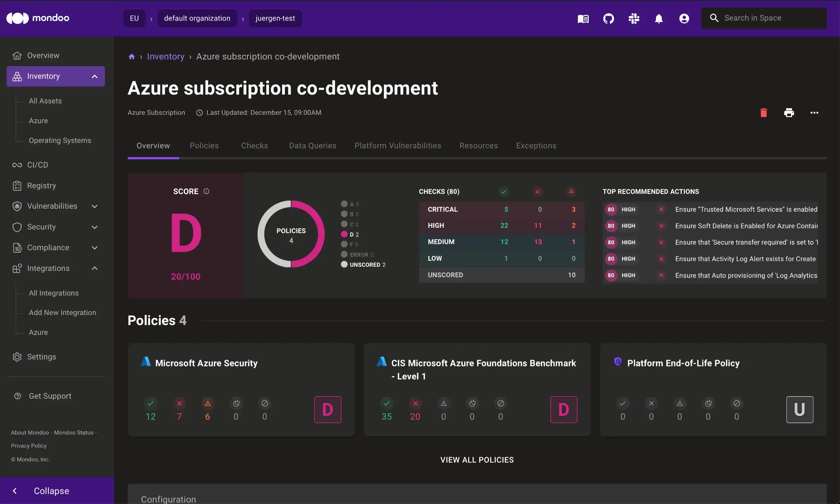Click VIEW ALL POLICIES button

click(x=477, y=460)
